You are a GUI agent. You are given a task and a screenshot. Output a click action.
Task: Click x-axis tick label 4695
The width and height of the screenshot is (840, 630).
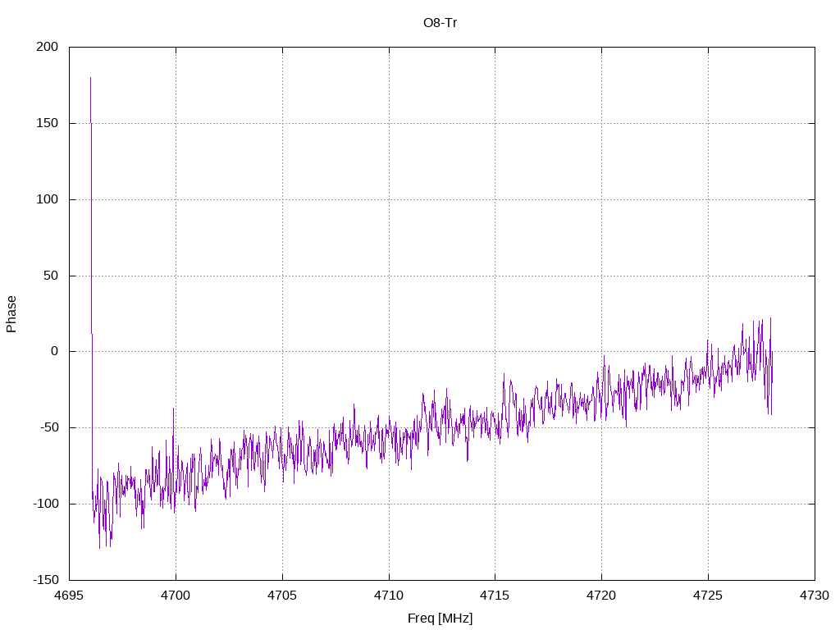(x=69, y=596)
